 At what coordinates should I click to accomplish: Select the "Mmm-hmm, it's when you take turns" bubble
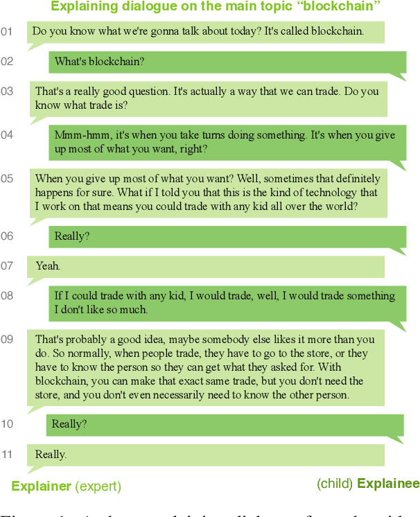tap(227, 142)
